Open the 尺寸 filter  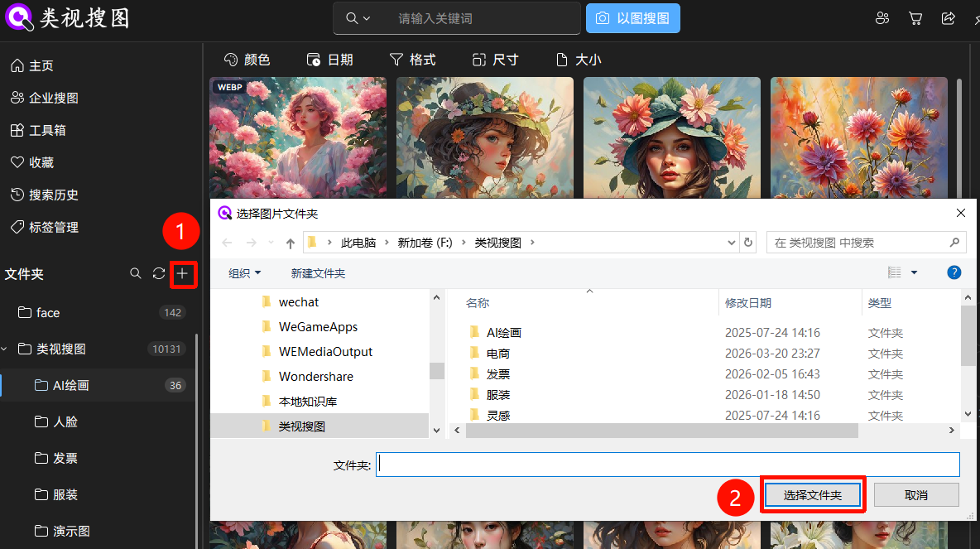coord(496,60)
